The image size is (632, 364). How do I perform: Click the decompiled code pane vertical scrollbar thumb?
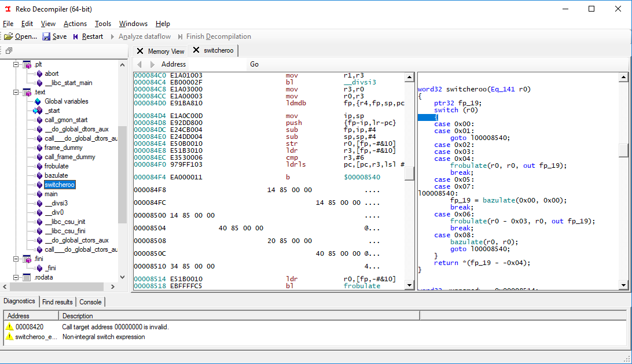coord(623,150)
